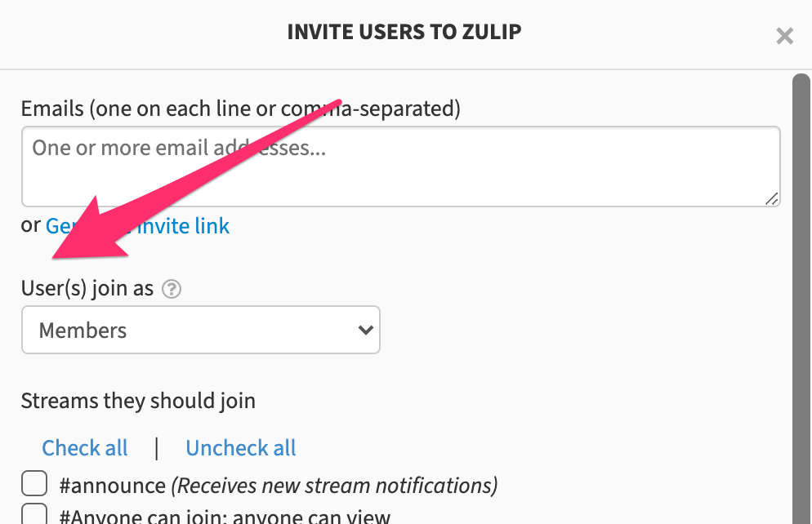Select "Check all" to subscribe all streams
The width and height of the screenshot is (812, 524).
84,447
